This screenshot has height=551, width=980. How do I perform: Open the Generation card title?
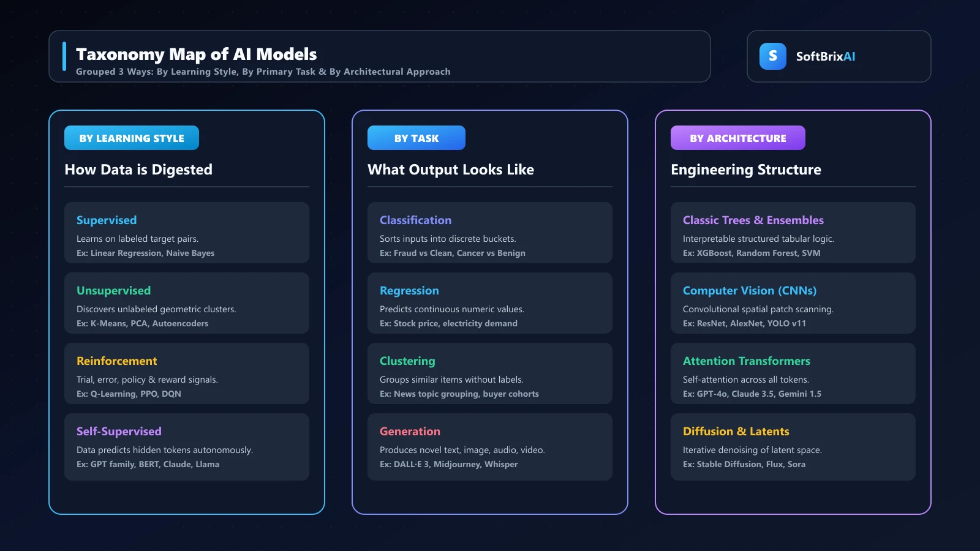(410, 432)
